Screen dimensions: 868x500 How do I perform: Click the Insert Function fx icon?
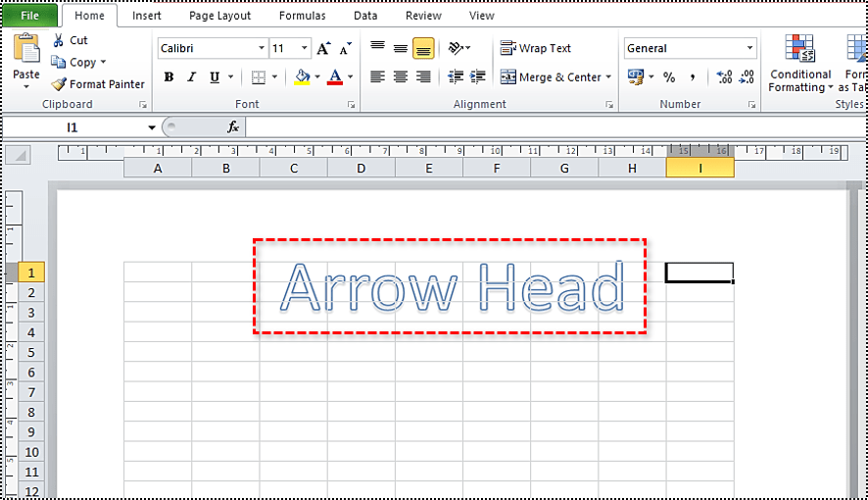pos(233,127)
